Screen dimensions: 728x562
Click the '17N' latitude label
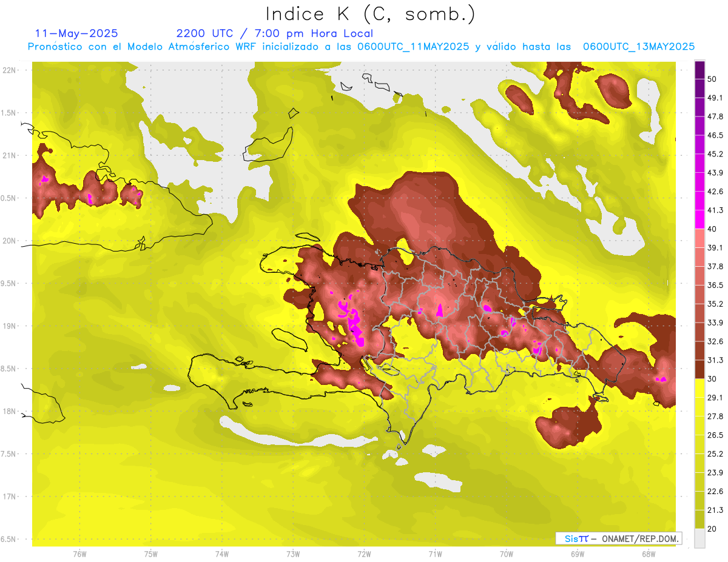tap(10, 497)
